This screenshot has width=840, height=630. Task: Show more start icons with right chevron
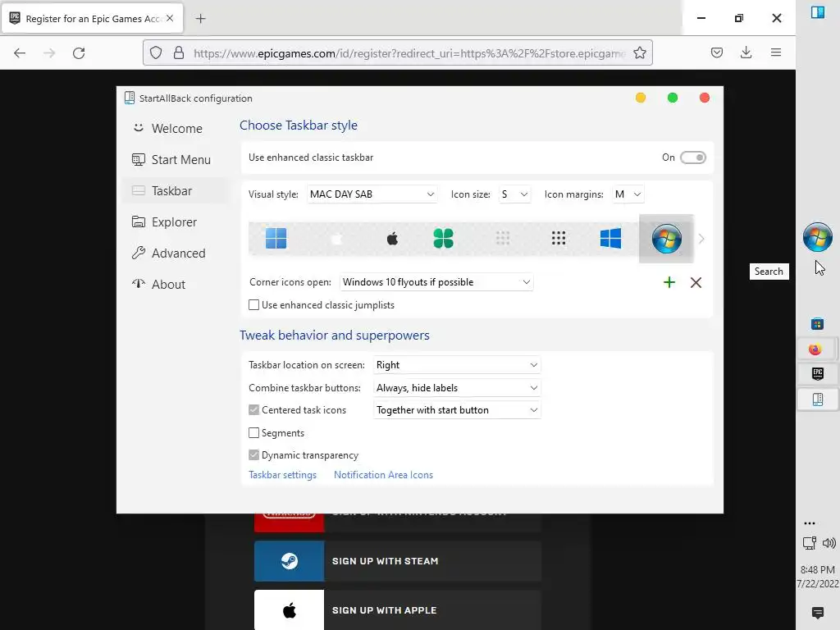pyautogui.click(x=701, y=239)
